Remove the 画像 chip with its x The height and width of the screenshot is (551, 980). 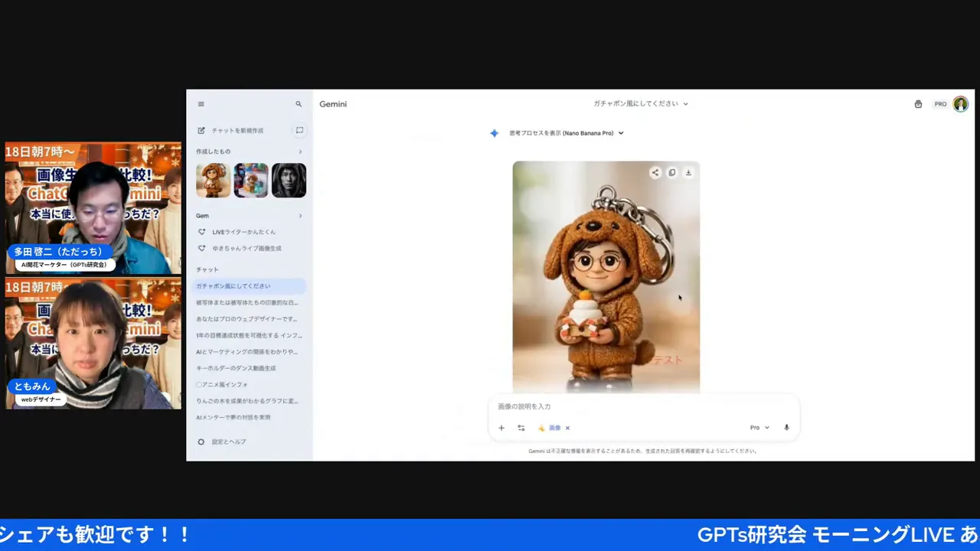(x=567, y=428)
